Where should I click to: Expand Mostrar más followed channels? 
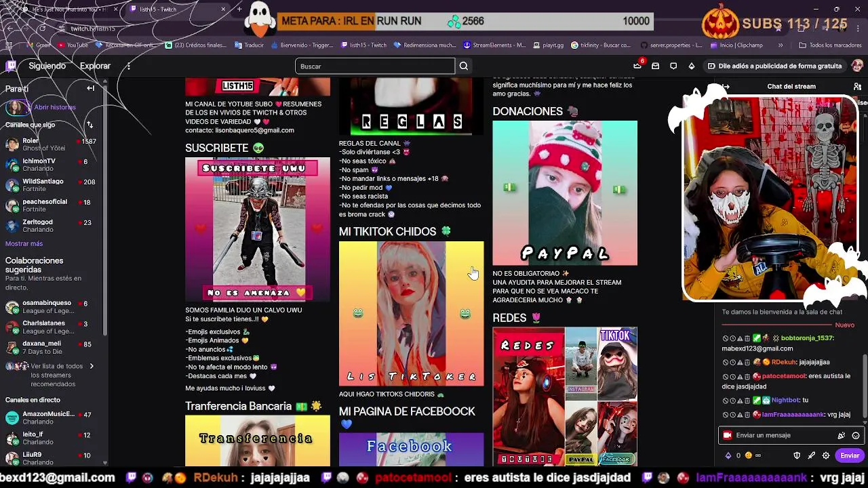[24, 243]
